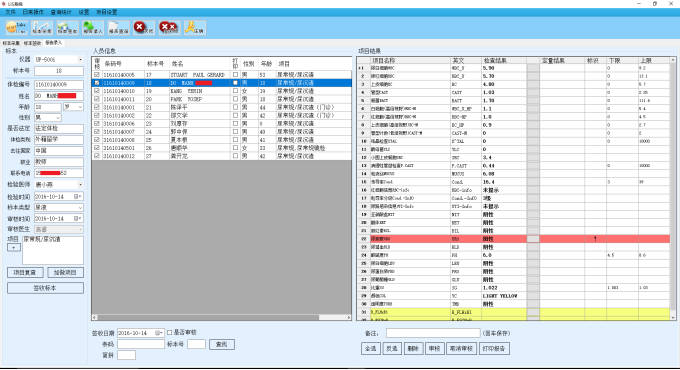Open the 检验时间 date picker
This screenshot has height=370, width=680.
pyautogui.click(x=78, y=196)
